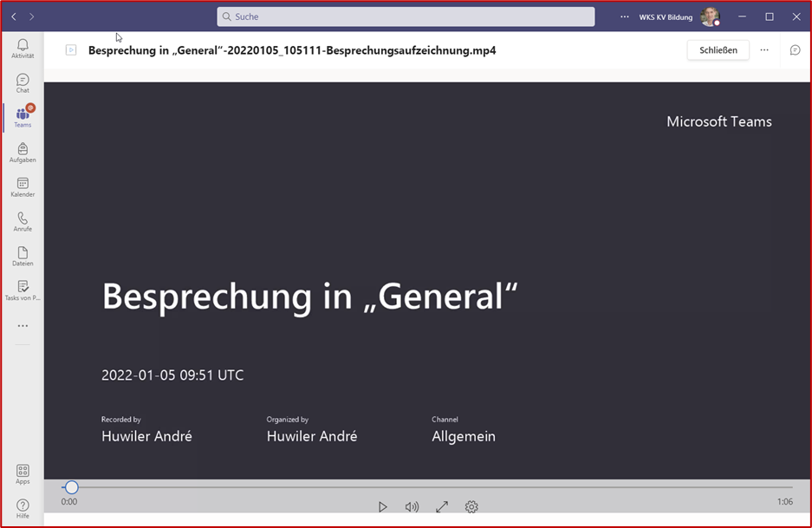This screenshot has height=528, width=812.
Task: Open the Kalender view
Action: click(x=23, y=187)
